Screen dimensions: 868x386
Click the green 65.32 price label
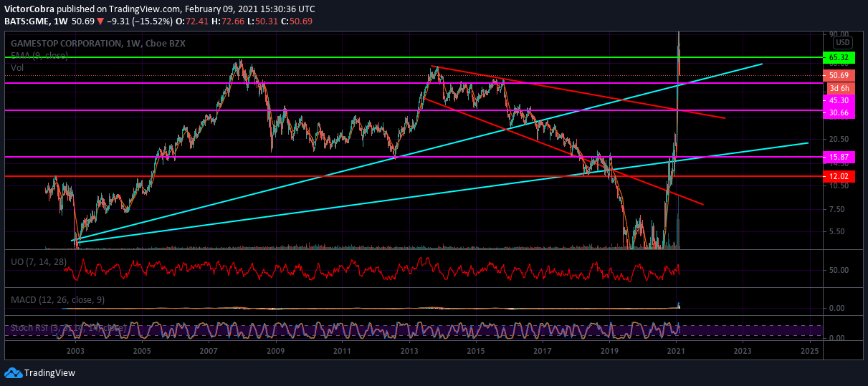point(839,57)
